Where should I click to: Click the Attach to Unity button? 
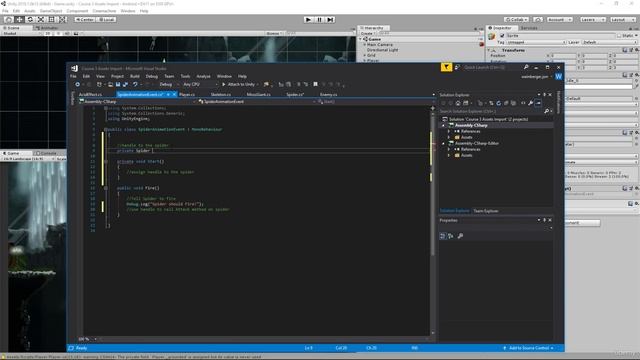pos(240,84)
